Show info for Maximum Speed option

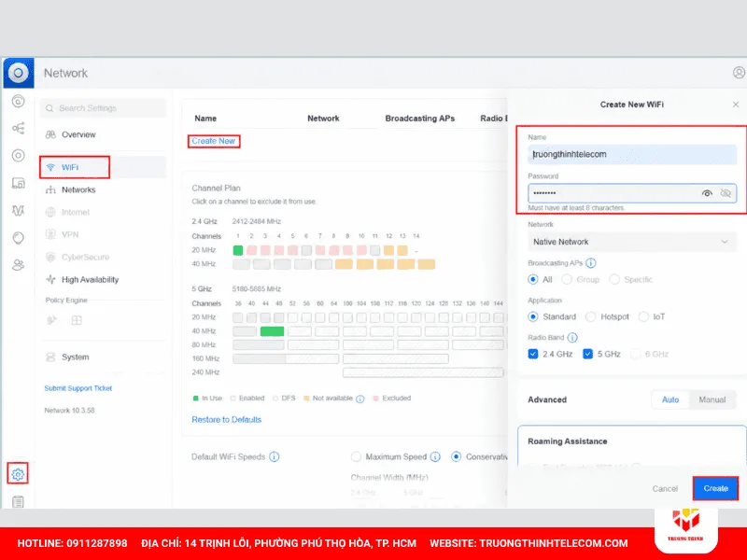pyautogui.click(x=435, y=456)
